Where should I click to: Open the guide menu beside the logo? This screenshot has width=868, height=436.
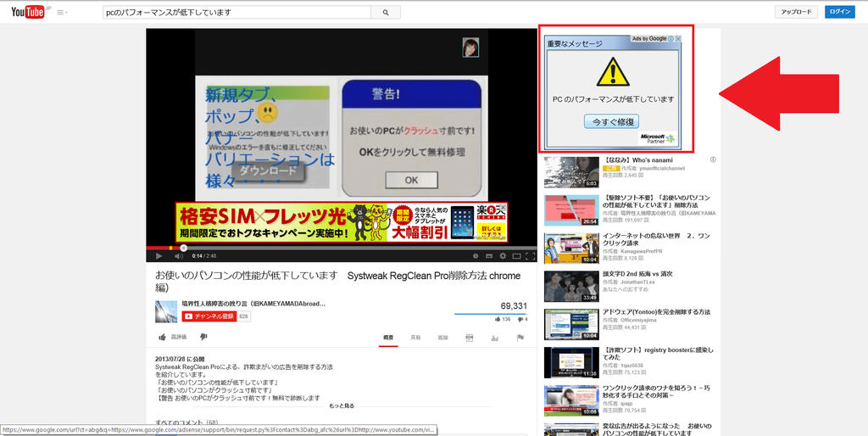click(62, 12)
